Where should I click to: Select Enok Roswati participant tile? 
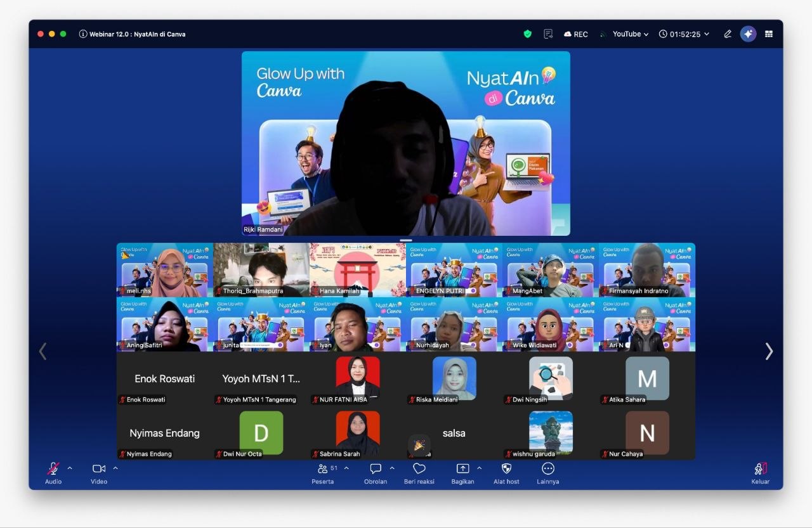point(165,379)
